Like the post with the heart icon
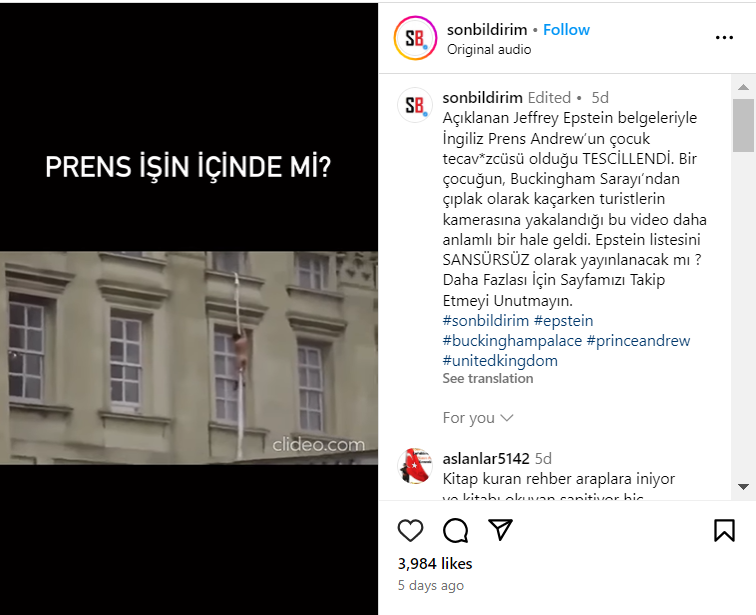 coord(410,531)
